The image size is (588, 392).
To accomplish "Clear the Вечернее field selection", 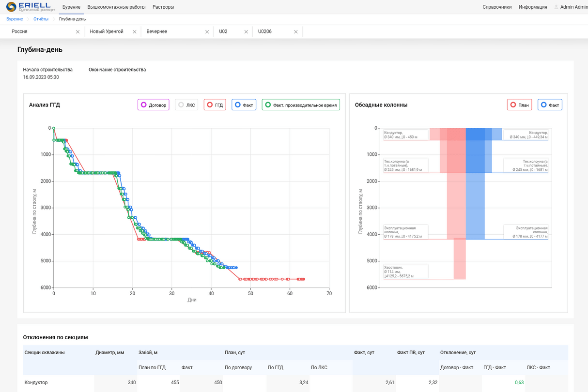I will pos(207,32).
